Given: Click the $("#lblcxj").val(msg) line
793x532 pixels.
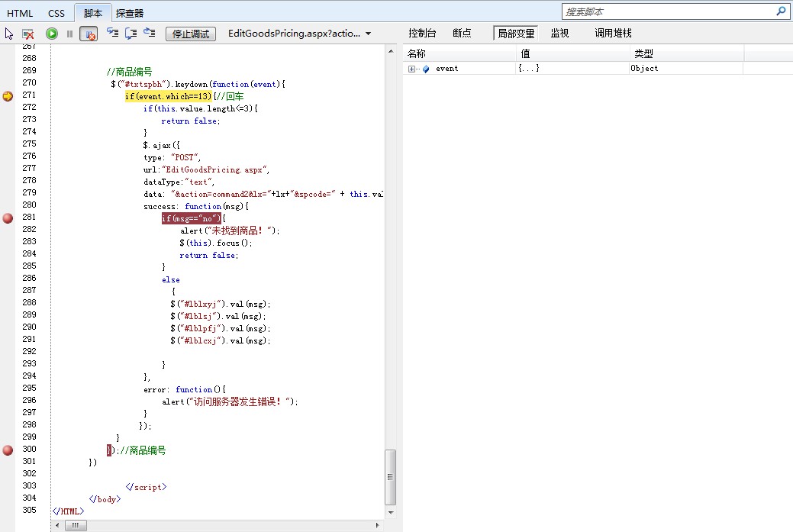Looking at the screenshot, I should pos(221,340).
